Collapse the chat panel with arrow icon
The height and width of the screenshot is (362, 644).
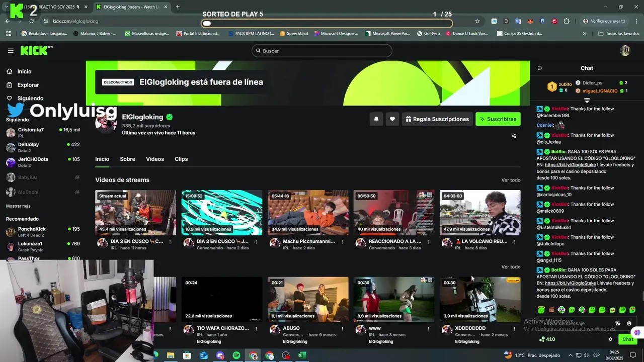540,68
